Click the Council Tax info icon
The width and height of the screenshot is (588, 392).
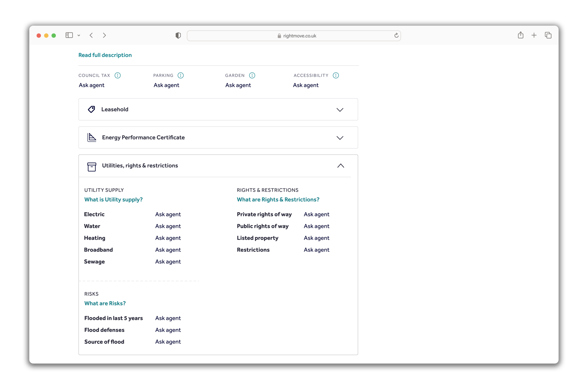[x=118, y=75]
